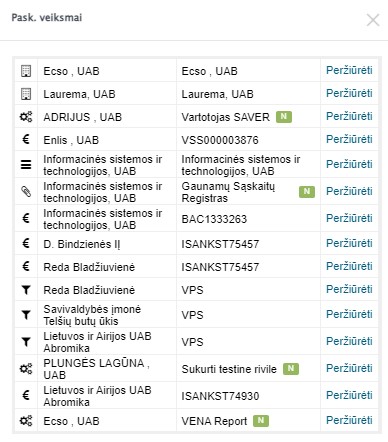The height and width of the screenshot is (442, 388).
Task: Open Peržiūrėti link in the Laurema, UAB row
Action: [x=349, y=93]
